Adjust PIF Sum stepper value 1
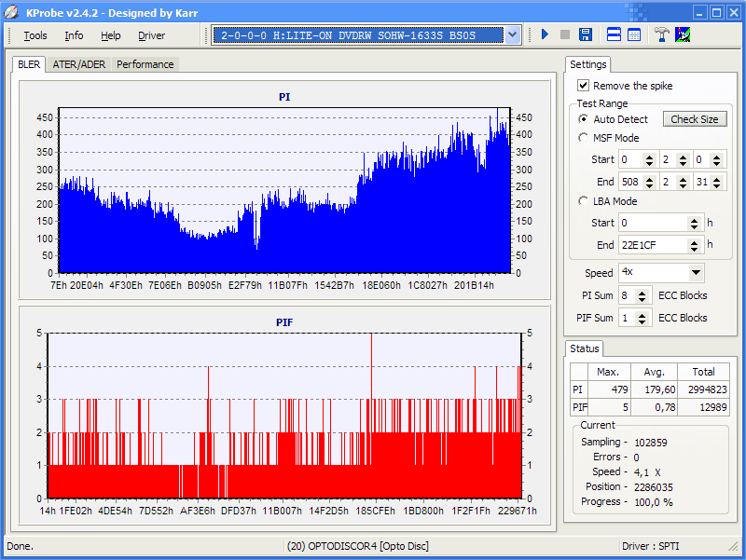 pos(642,318)
